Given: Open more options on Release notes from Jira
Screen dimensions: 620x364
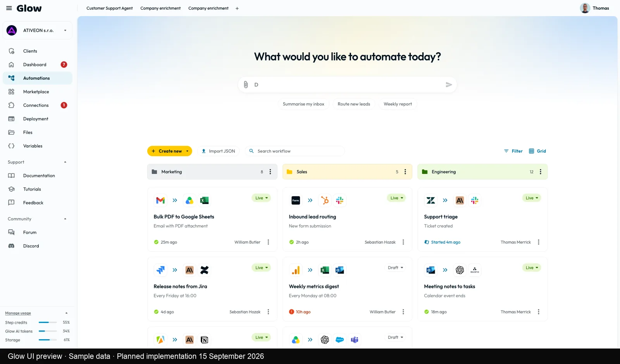Looking at the screenshot, I should tap(268, 312).
